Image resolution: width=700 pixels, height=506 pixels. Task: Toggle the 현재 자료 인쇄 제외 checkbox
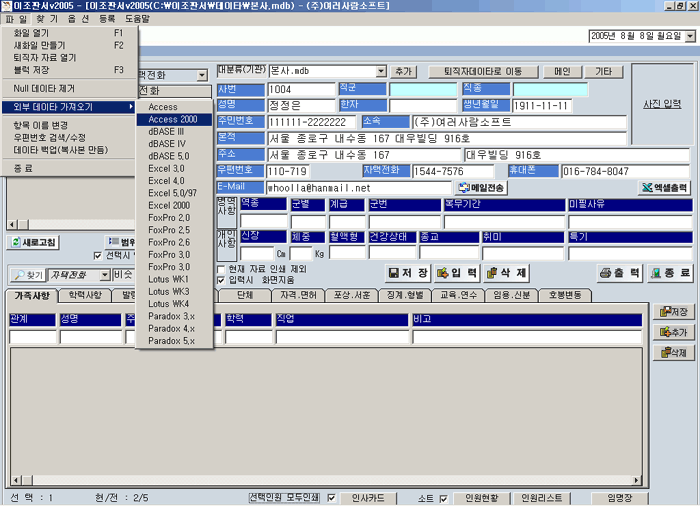pyautogui.click(x=221, y=269)
